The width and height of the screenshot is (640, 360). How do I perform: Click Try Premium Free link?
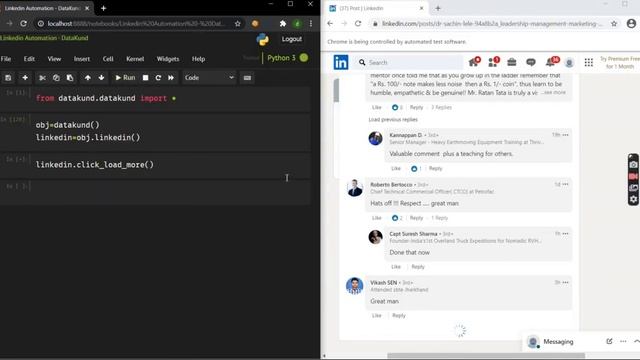point(620,62)
